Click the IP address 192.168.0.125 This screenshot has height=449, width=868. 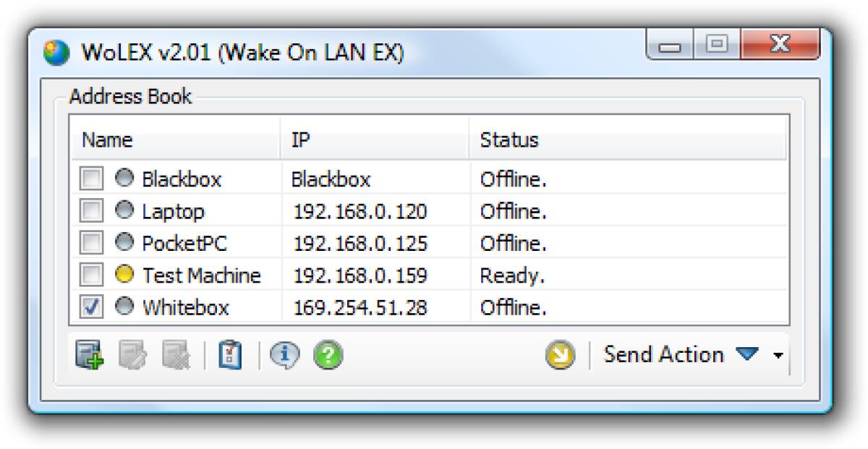360,244
